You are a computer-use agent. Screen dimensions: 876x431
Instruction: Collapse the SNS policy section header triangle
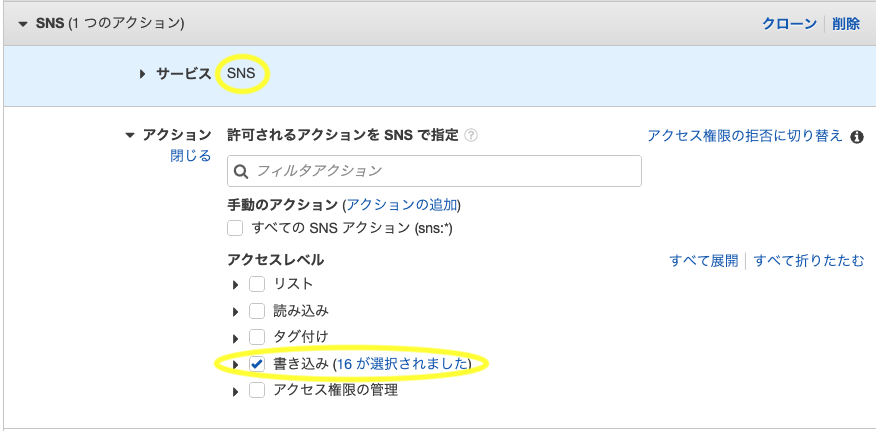23,24
